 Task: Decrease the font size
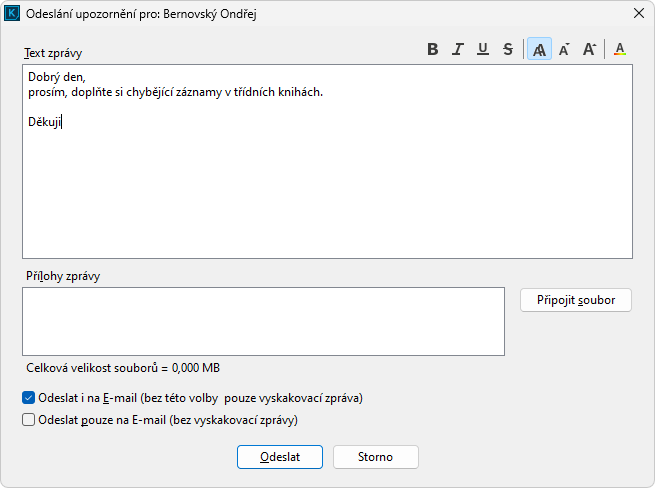(x=565, y=49)
